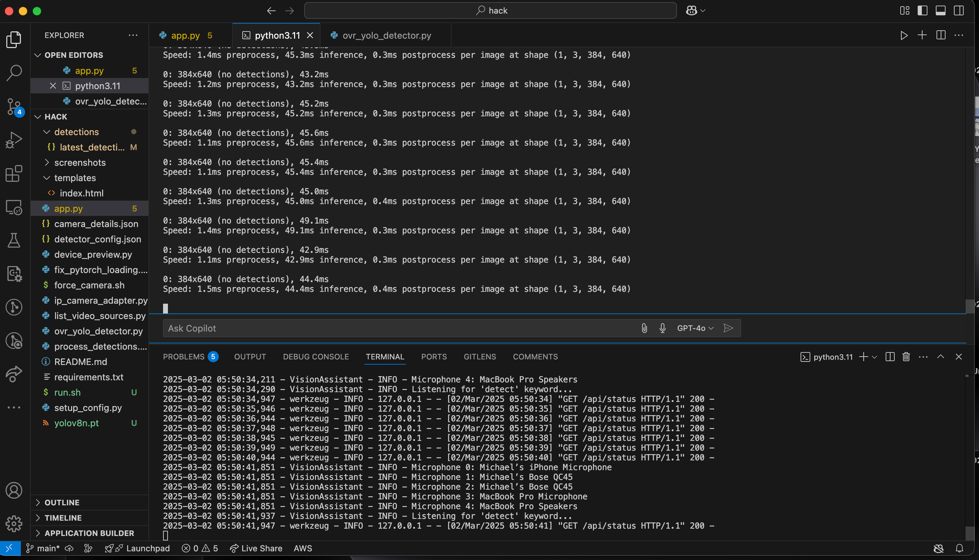Viewport: 979px width, 560px height.
Task: Toggle the bottom panel visibility
Action: point(941,11)
